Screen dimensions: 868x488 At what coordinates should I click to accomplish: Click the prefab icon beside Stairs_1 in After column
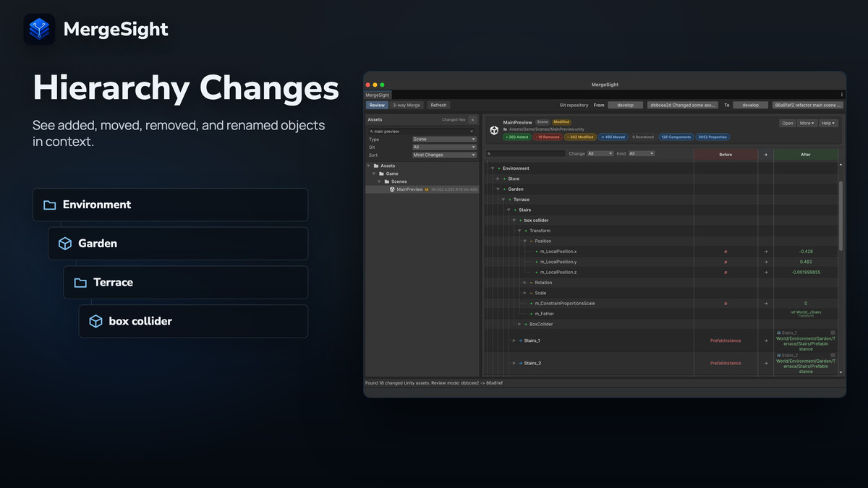pos(778,333)
